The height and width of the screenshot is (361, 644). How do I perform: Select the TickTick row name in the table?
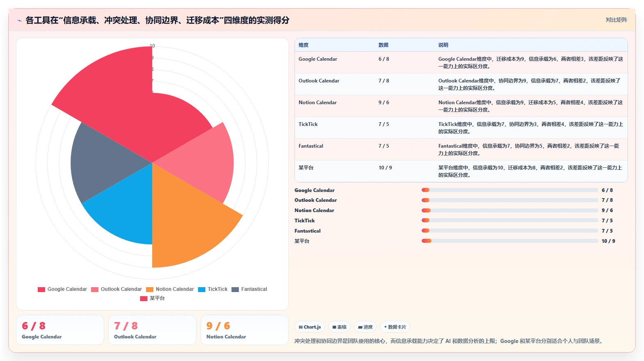[x=308, y=124]
